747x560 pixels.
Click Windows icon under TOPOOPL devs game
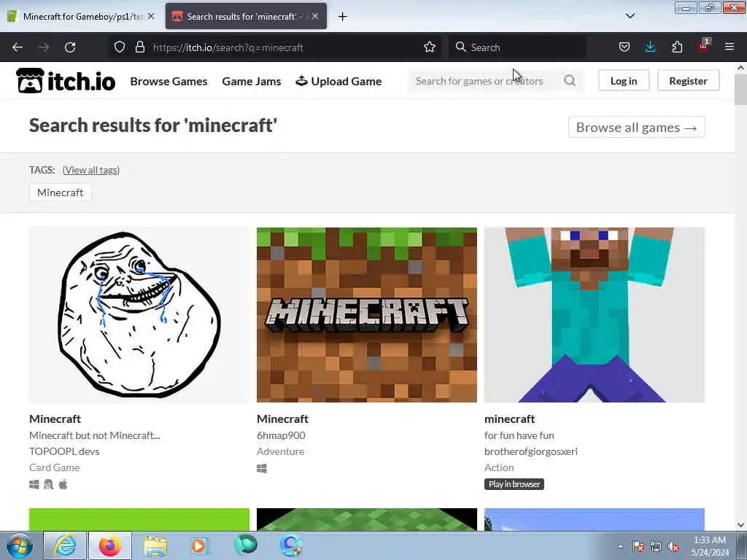[x=34, y=484]
